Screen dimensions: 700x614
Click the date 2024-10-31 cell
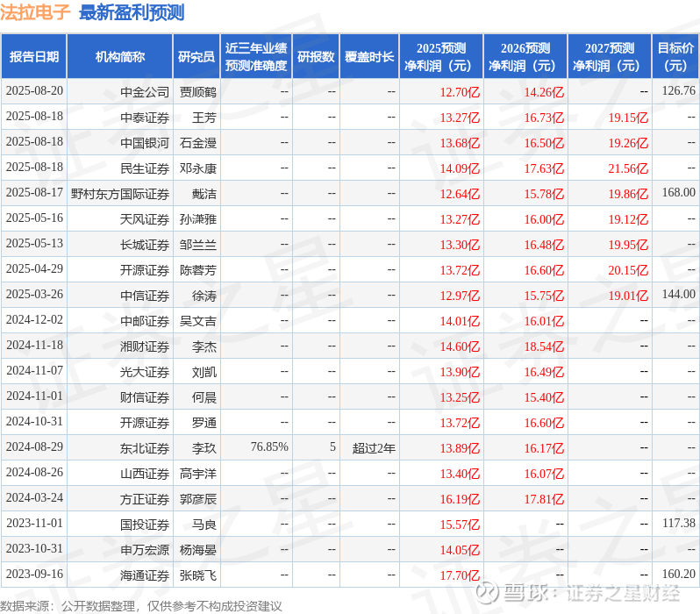point(34,422)
